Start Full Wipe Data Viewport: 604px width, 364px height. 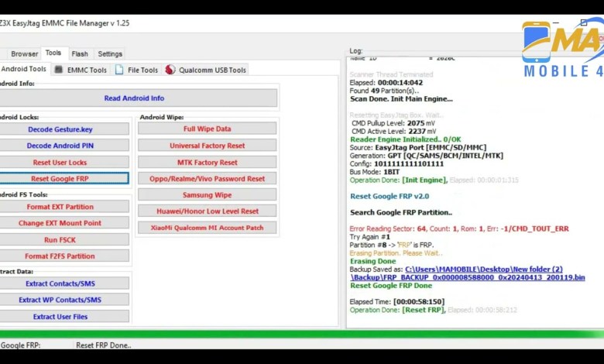[x=207, y=129]
